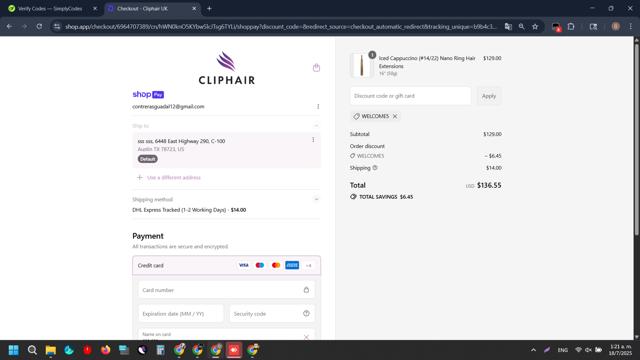Image resolution: width=640 pixels, height=360 pixels.
Task: Open Windows taskbar search
Action: coord(32,350)
